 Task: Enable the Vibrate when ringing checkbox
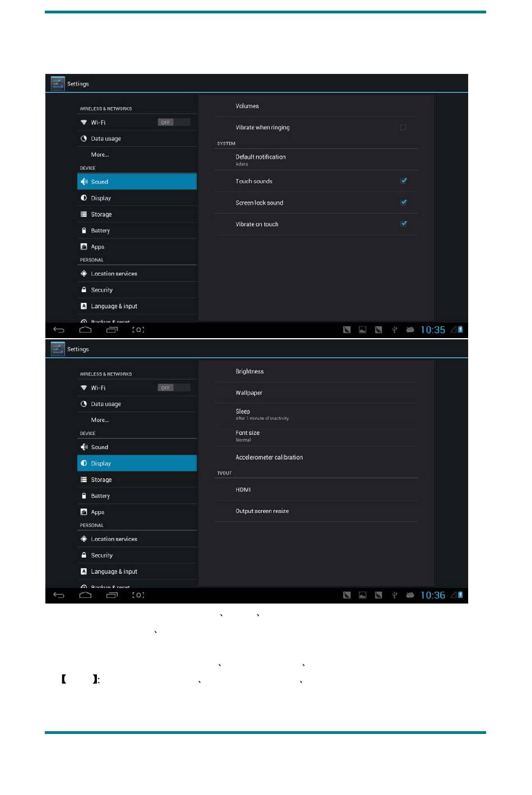[x=403, y=127]
